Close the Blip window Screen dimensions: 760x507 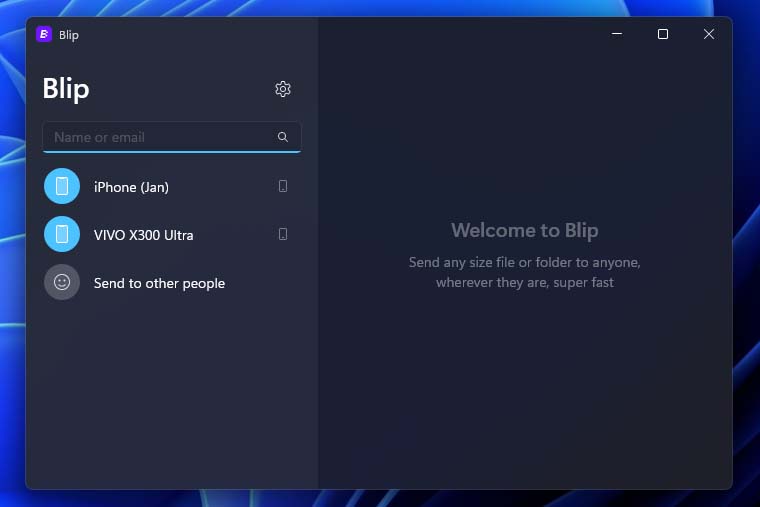(x=709, y=34)
